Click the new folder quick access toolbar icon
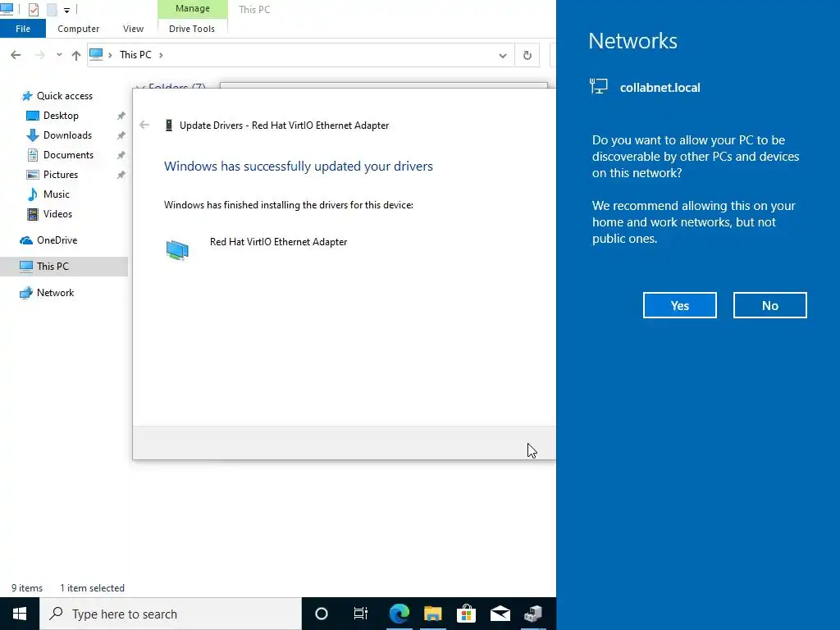 pos(52,10)
